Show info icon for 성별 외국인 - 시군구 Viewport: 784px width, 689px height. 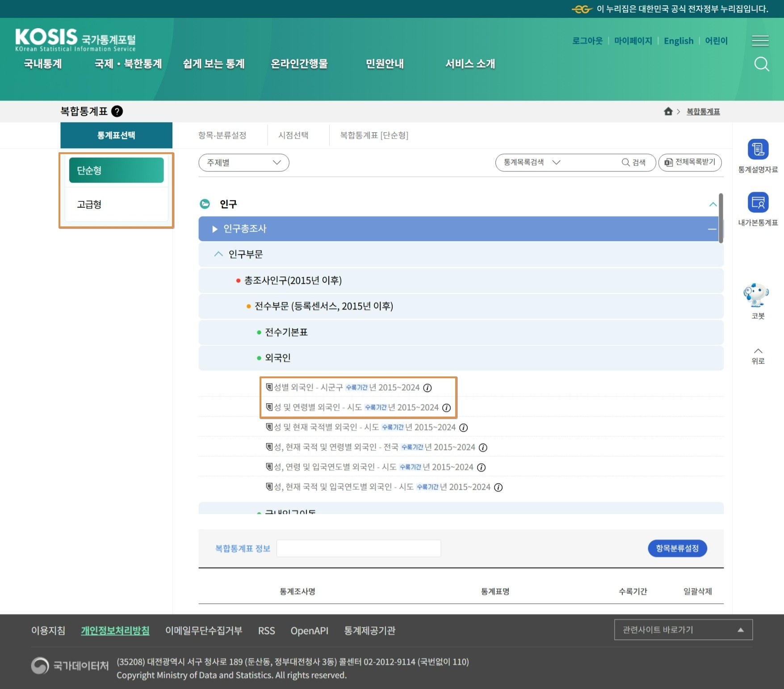click(x=428, y=388)
